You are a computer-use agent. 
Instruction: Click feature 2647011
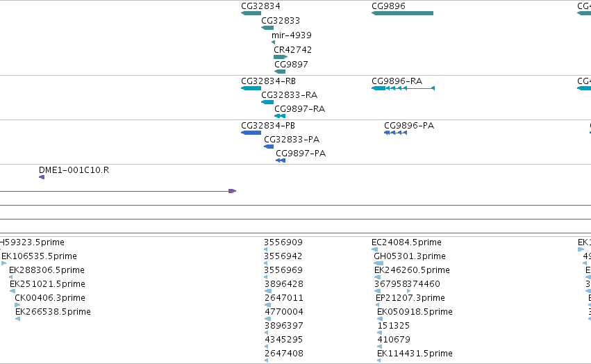tap(284, 298)
